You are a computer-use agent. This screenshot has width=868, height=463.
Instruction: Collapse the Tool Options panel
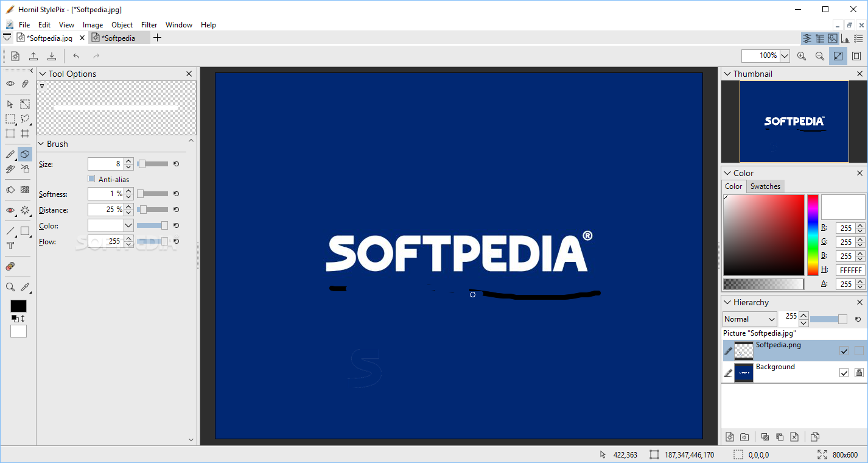(x=43, y=74)
